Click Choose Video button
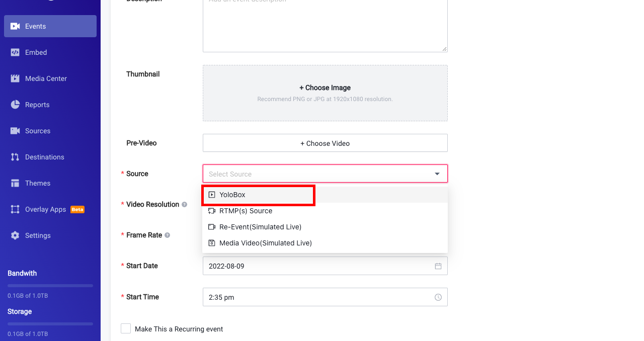Image resolution: width=644 pixels, height=341 pixels. click(325, 143)
